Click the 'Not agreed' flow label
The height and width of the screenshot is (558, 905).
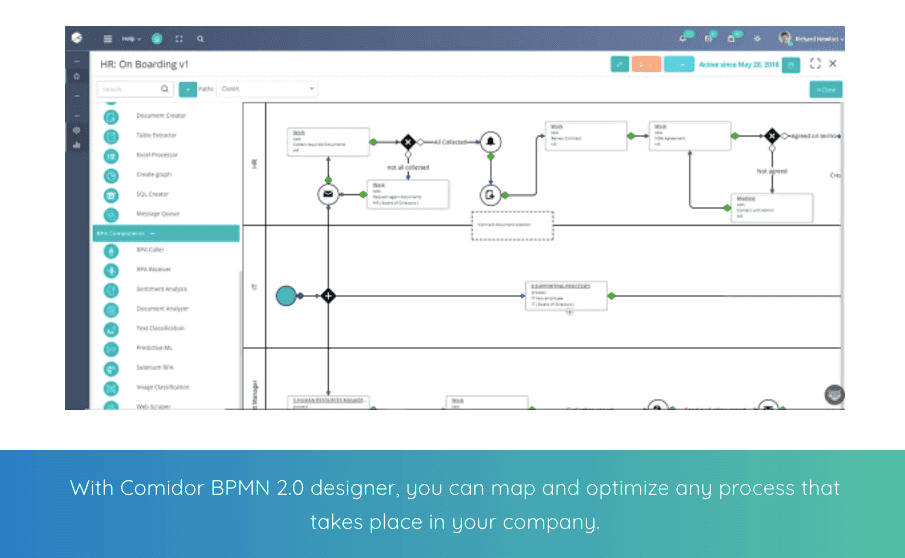[x=772, y=171]
